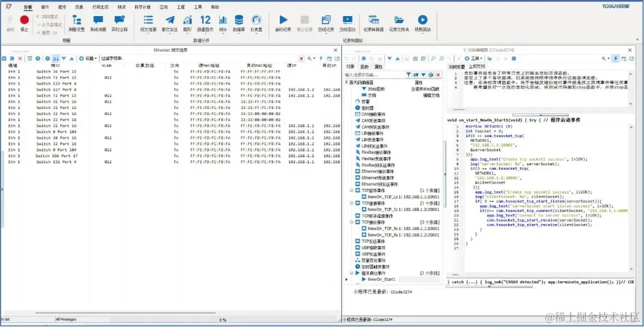Click the object tree filter input box

tap(374, 74)
